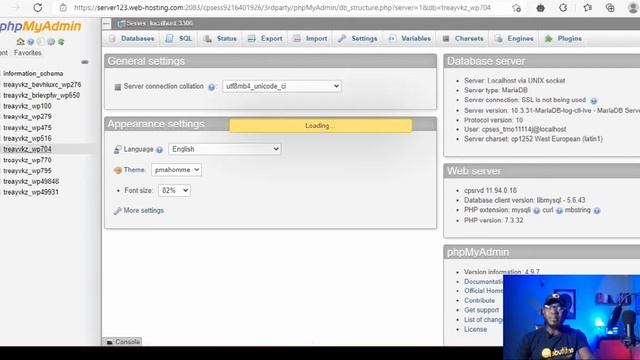Select treayvkz_wp100 database
The image size is (640, 360).
tap(27, 106)
